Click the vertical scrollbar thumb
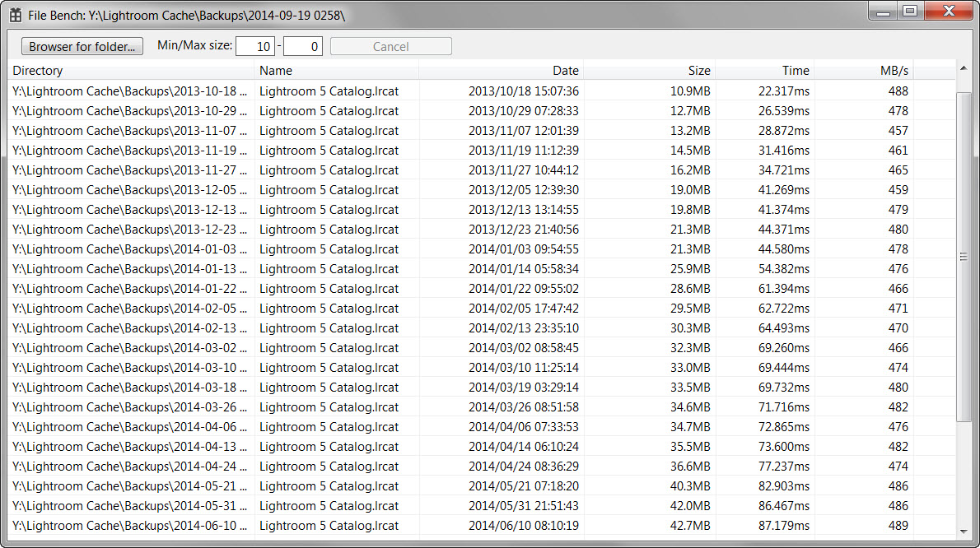Image resolution: width=980 pixels, height=548 pixels. [964, 257]
